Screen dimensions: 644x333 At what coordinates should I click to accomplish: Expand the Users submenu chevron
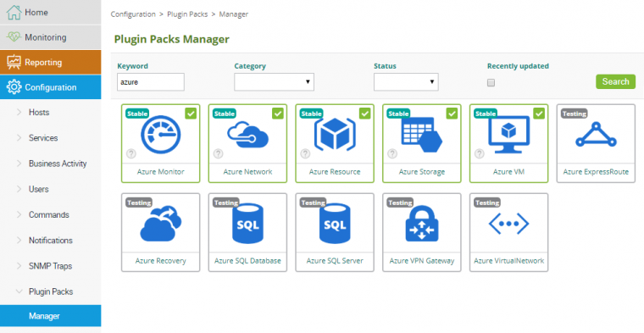pyautogui.click(x=19, y=189)
